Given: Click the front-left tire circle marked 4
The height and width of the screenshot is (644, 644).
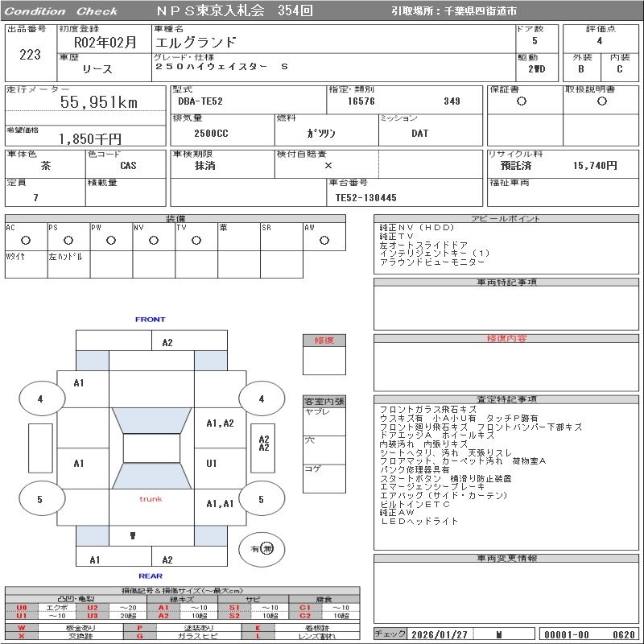Looking at the screenshot, I should 42,398.
